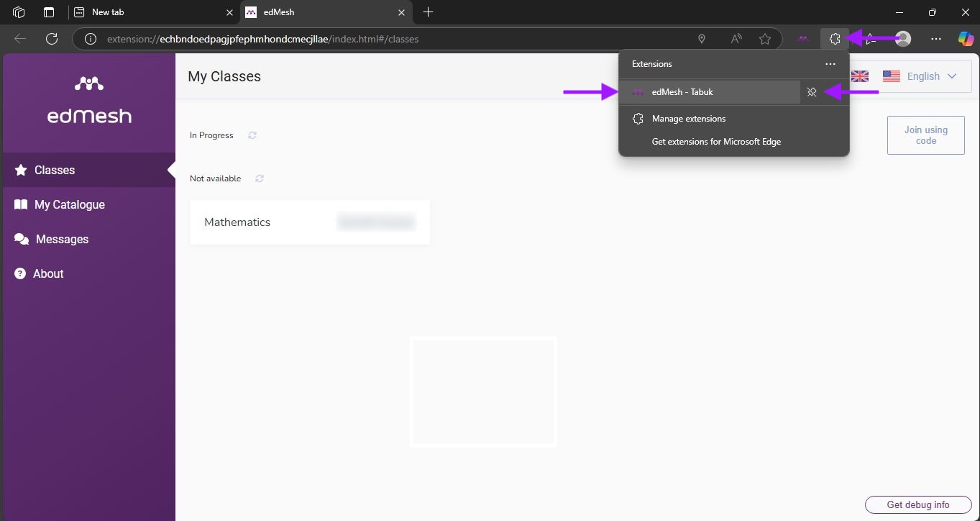Click the Extensions popup title
Image resolution: width=980 pixels, height=521 pixels.
[652, 64]
